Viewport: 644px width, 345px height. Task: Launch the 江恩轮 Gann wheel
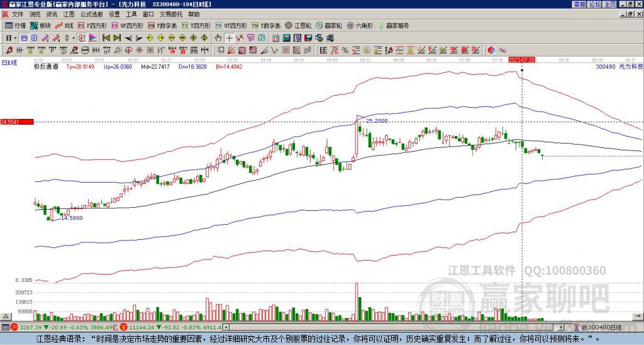click(x=298, y=25)
